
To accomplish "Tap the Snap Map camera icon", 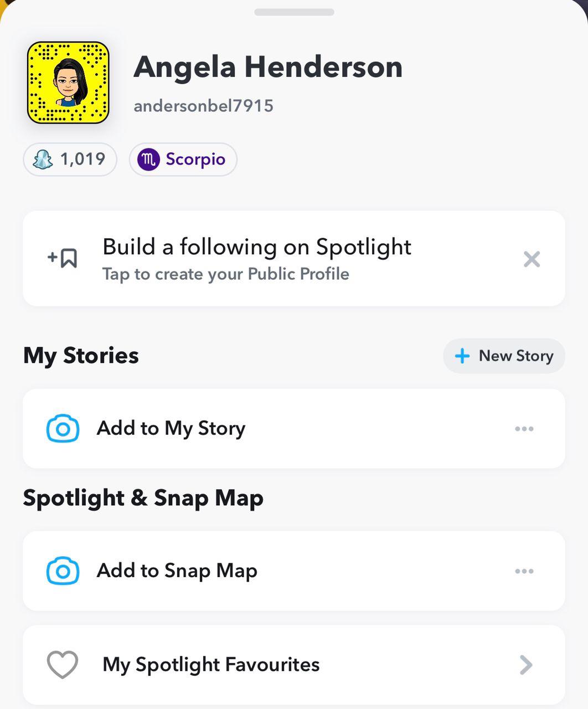I will [x=63, y=571].
